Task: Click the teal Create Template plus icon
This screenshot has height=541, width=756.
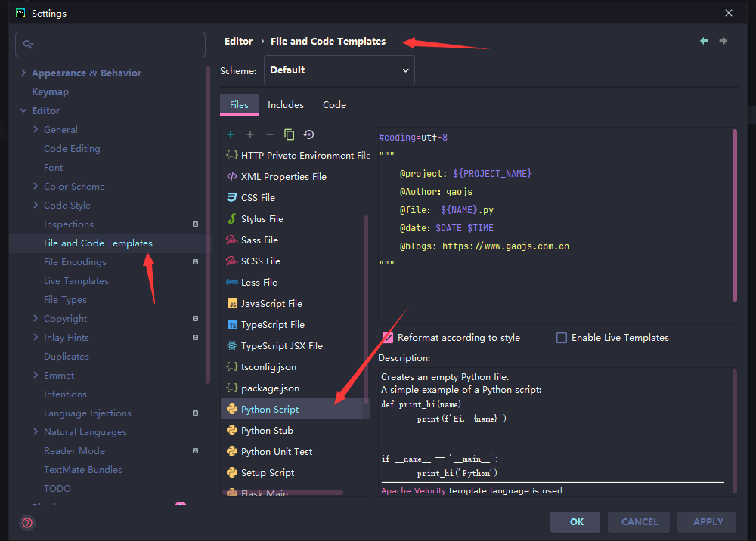Action: pos(231,135)
